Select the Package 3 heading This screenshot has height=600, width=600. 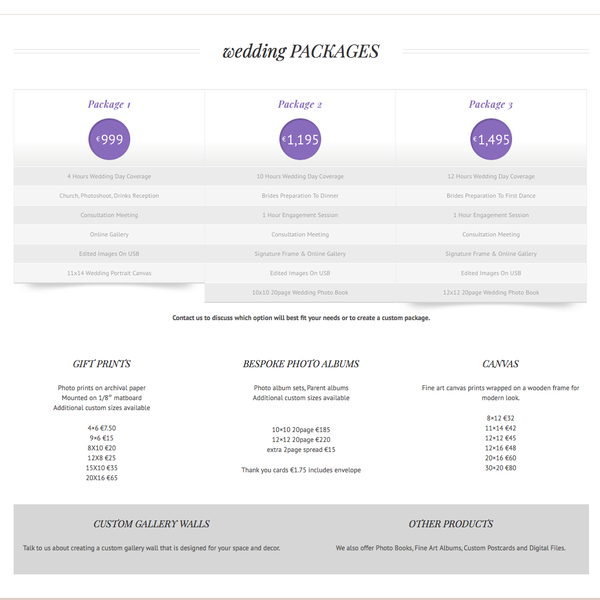(491, 104)
